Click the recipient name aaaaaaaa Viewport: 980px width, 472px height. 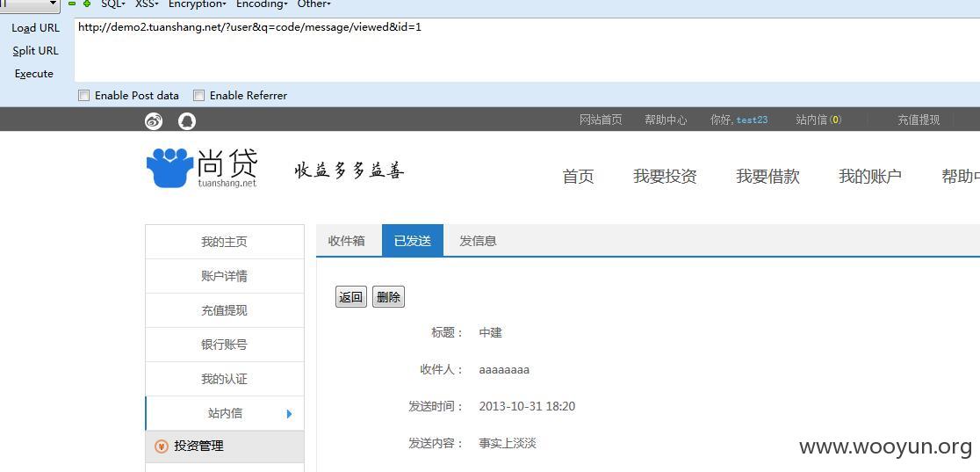click(504, 370)
